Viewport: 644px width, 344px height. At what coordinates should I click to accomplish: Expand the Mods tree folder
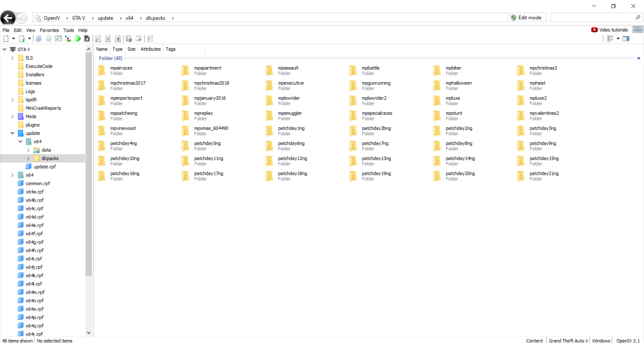(12, 117)
